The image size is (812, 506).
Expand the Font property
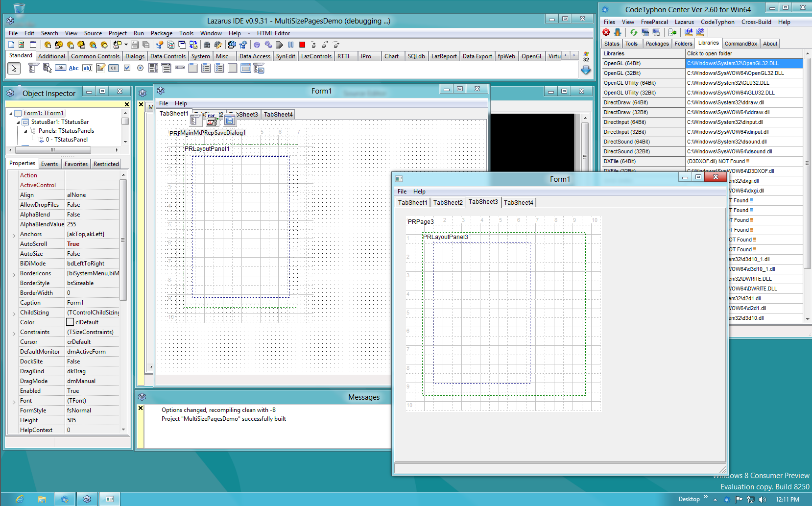pyautogui.click(x=14, y=402)
